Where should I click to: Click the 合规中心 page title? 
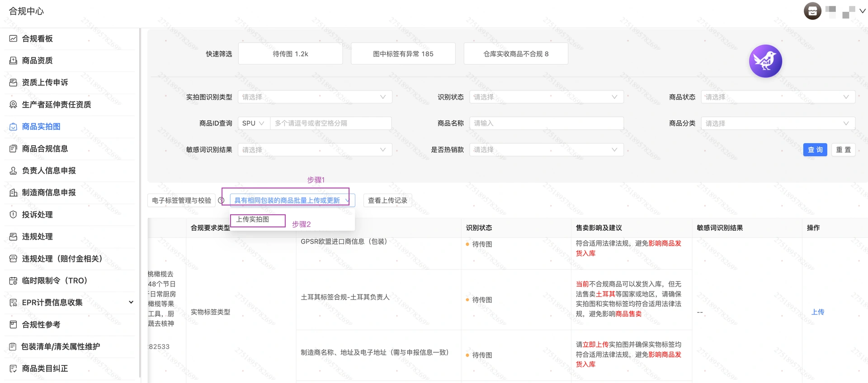[26, 11]
